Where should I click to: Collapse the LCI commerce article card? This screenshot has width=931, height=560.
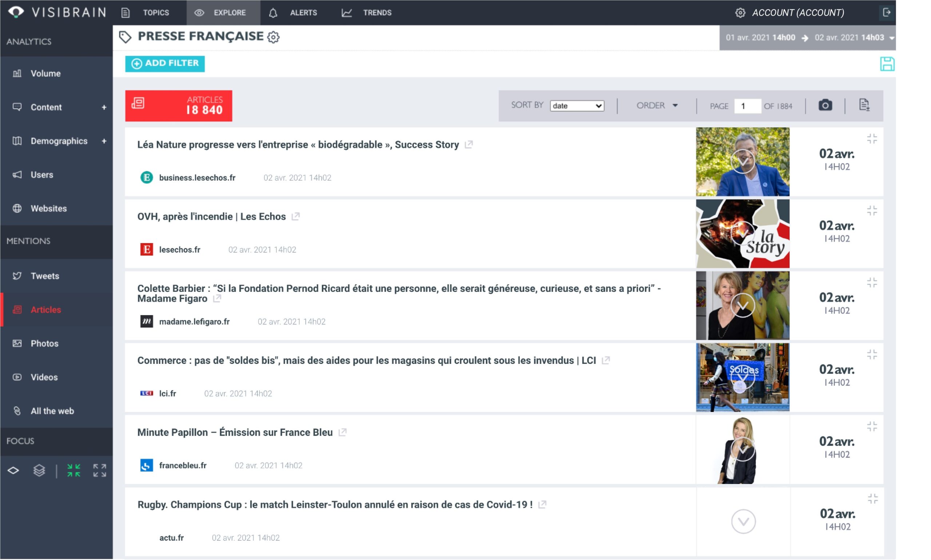click(x=872, y=355)
